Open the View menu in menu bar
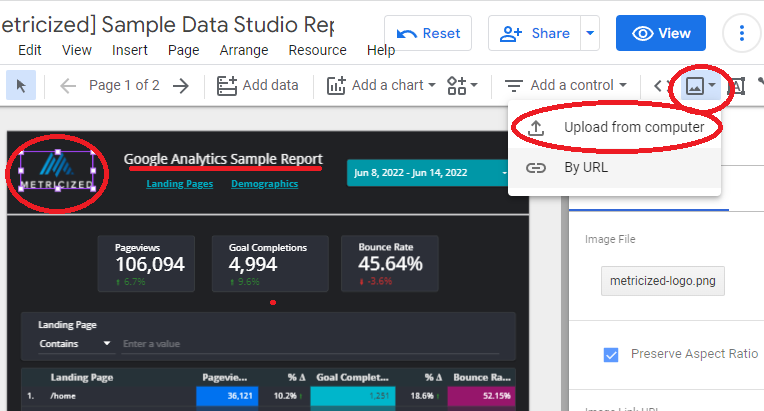The height and width of the screenshot is (411, 764). tap(76, 50)
